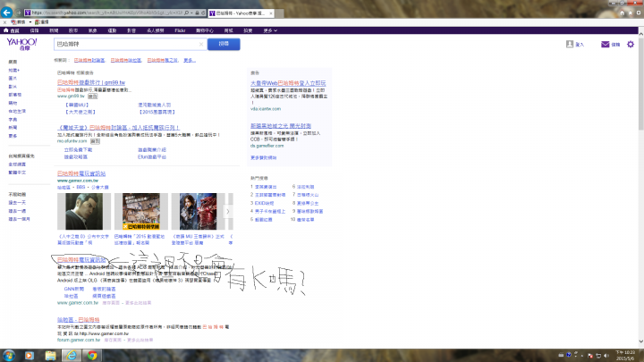Open the media player taskbar icon
This screenshot has width=644, height=362.
pos(30,356)
